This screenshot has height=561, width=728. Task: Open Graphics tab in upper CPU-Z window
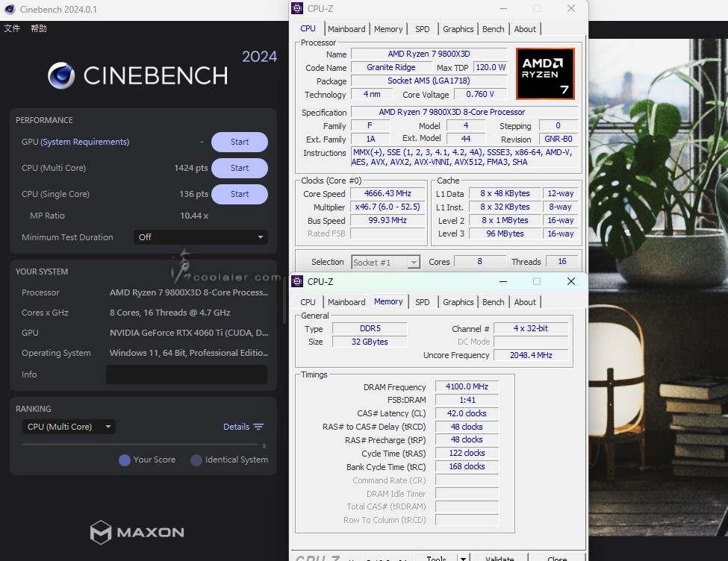458,29
